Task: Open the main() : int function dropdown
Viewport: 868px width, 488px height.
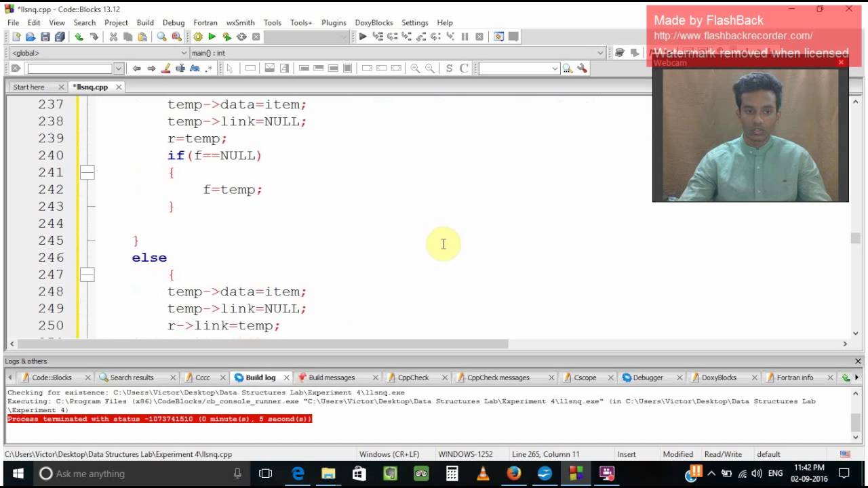Action: (x=397, y=53)
